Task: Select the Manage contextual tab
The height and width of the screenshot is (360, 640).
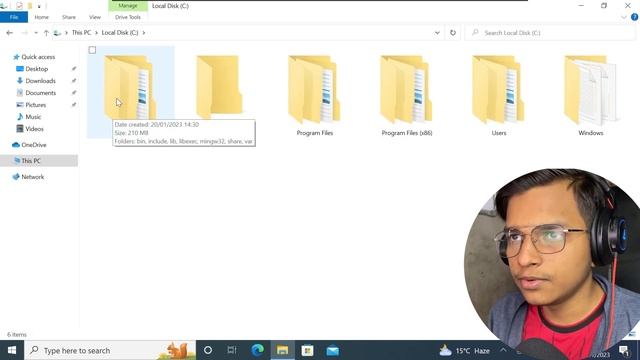Action: [128, 6]
